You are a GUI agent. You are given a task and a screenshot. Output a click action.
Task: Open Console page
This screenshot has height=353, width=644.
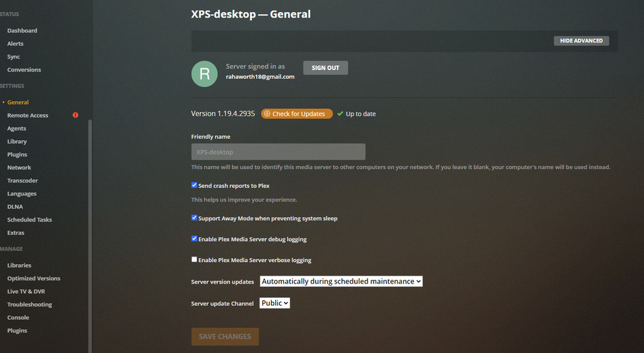coord(18,317)
